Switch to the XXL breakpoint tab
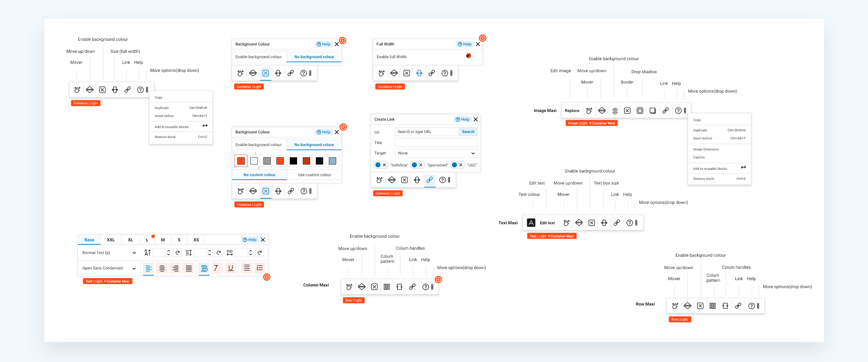Viewport: 868px width, 362px height. click(x=111, y=240)
